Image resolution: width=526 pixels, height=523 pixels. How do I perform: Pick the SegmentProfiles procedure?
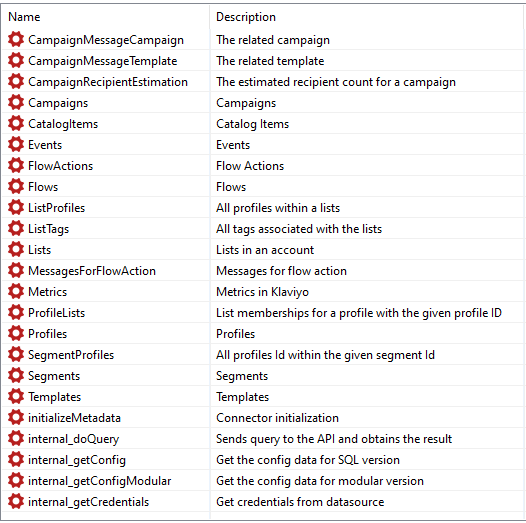click(x=71, y=355)
